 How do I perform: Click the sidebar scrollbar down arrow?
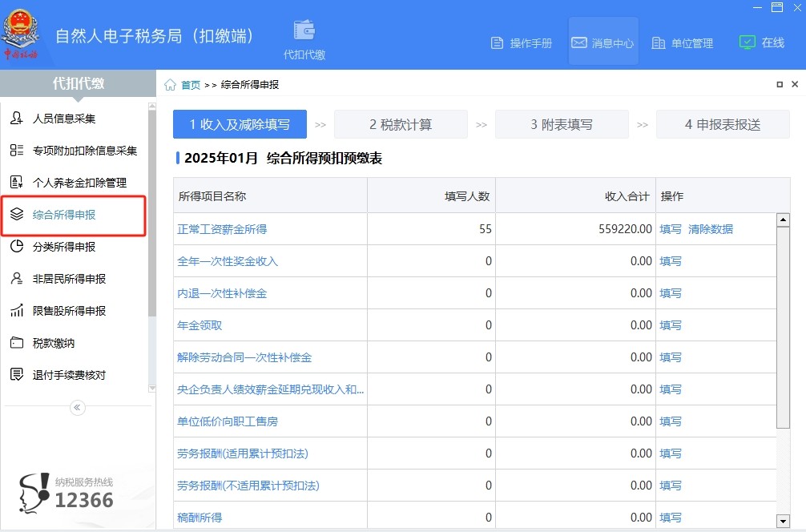151,389
